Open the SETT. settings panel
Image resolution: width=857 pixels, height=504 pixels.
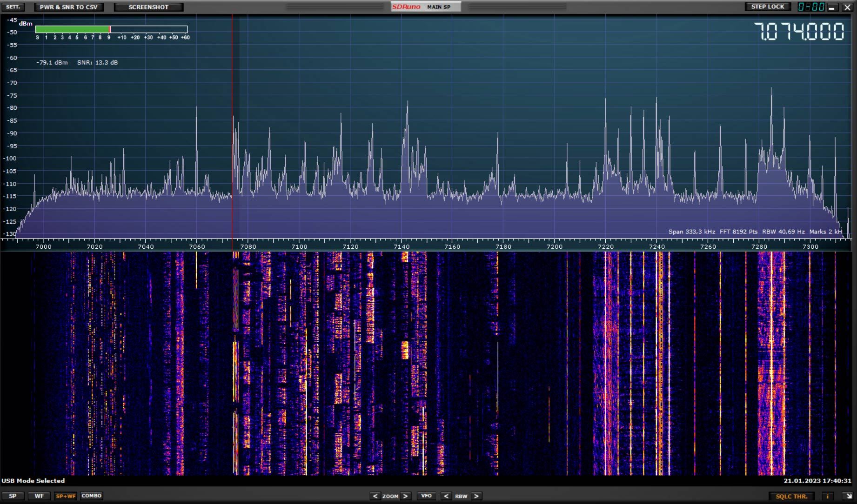[13, 7]
